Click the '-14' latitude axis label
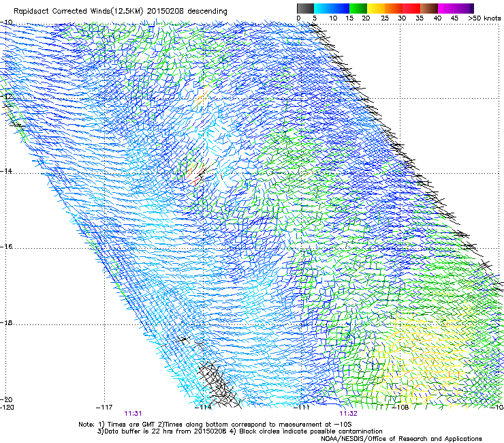 pyautogui.click(x=6, y=171)
